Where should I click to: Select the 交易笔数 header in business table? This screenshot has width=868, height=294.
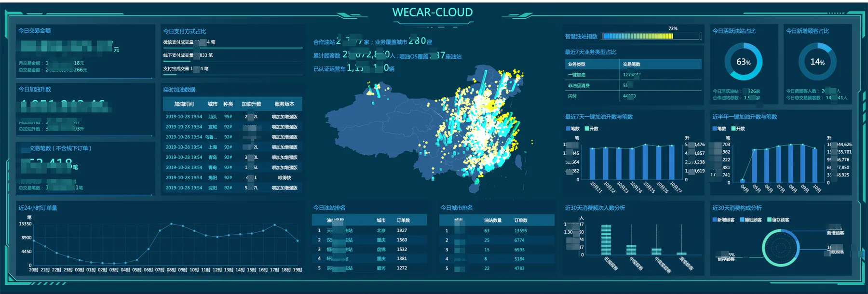631,64
